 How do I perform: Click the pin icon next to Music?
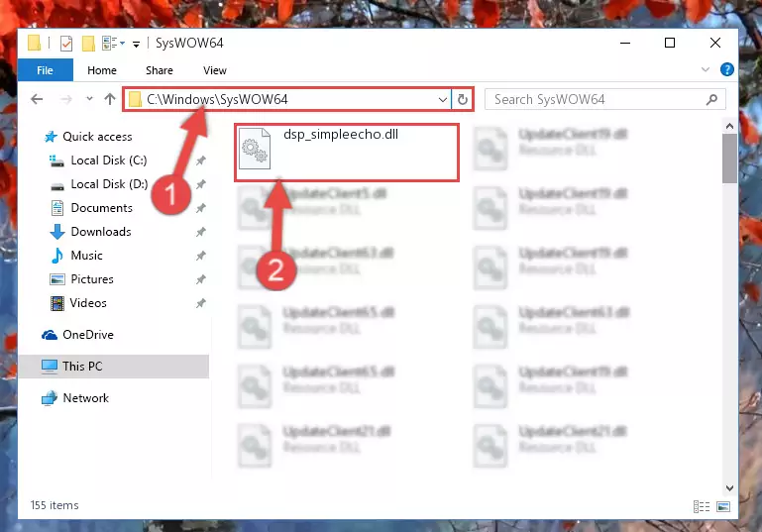201,256
